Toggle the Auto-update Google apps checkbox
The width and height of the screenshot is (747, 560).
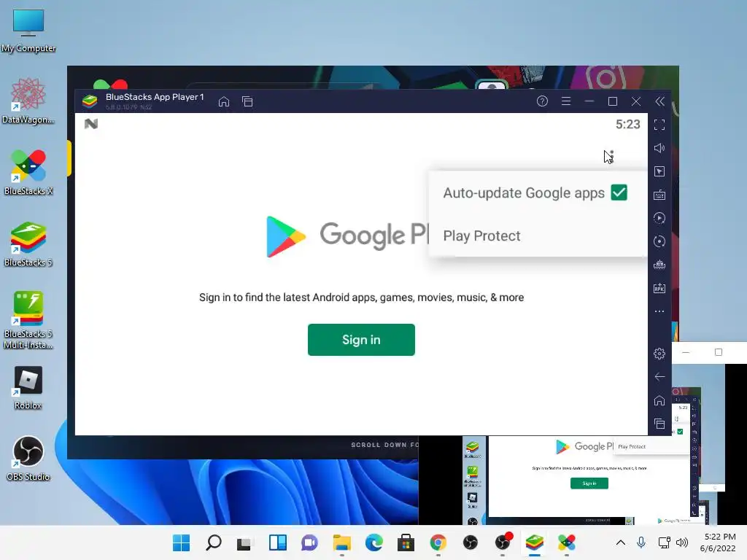(619, 192)
